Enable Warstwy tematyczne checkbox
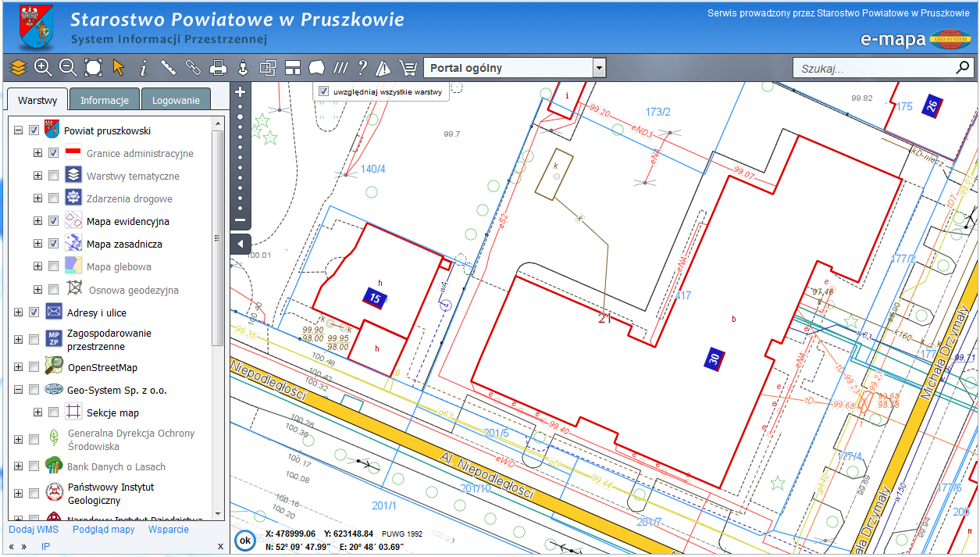The height and width of the screenshot is (557, 980). [54, 176]
